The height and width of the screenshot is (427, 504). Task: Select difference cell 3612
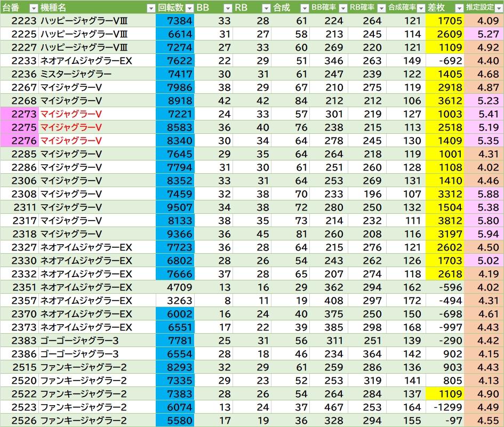(x=445, y=101)
